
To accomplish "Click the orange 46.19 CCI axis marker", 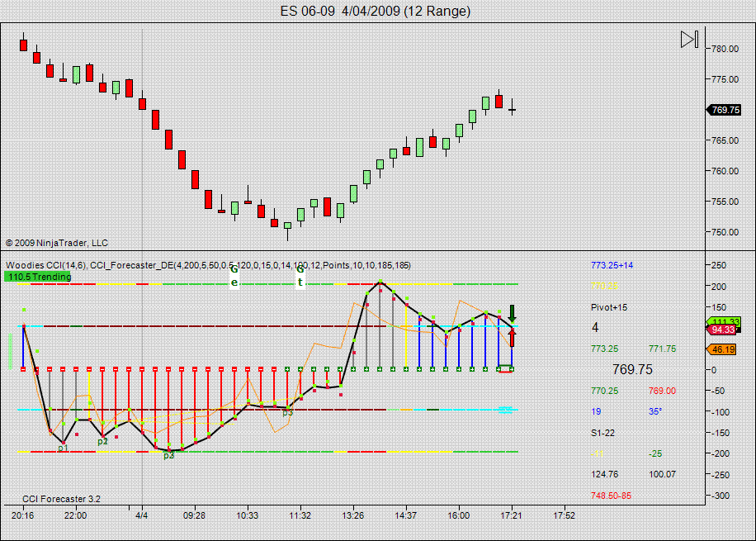I will tap(722, 349).
